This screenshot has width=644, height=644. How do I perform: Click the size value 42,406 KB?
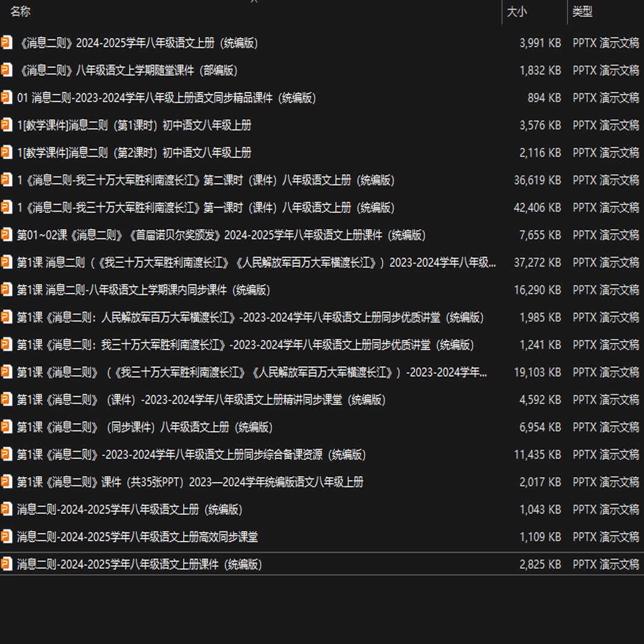coord(537,208)
